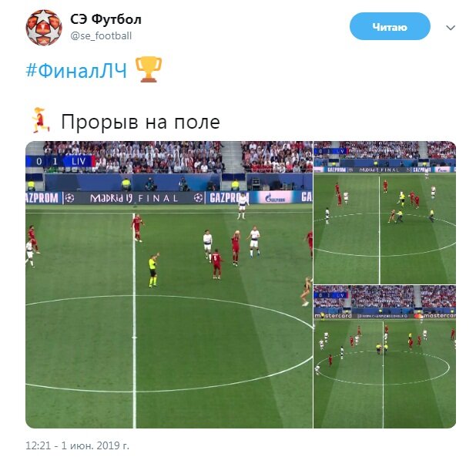Click the trophy emoji after hashtag
Screen dimensions: 476x457
148,69
